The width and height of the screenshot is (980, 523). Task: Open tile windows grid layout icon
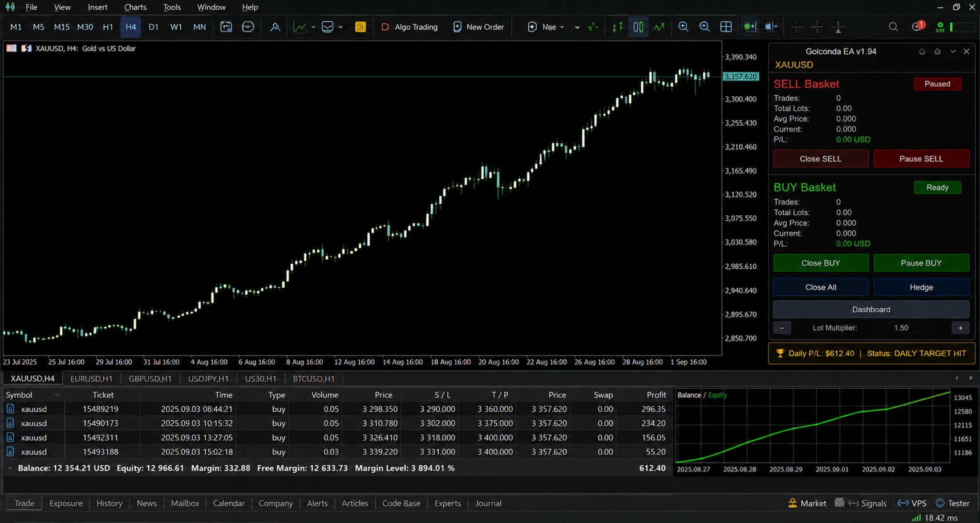pos(726,27)
